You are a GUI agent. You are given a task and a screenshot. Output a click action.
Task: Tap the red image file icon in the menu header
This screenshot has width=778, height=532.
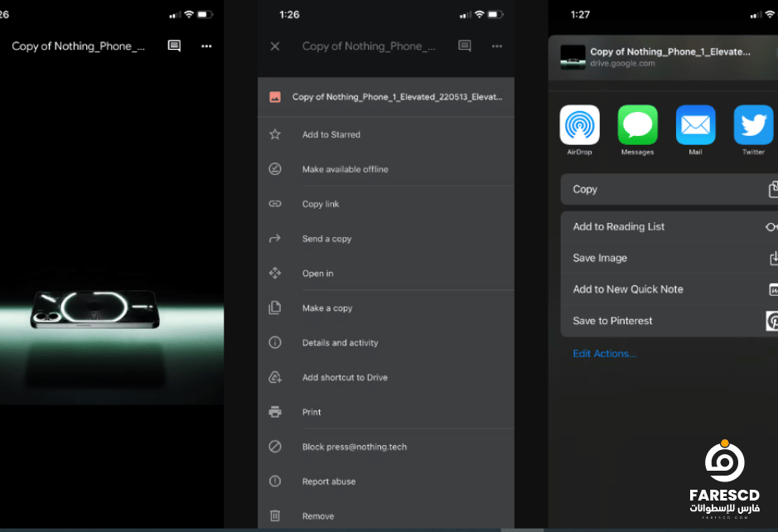(275, 97)
